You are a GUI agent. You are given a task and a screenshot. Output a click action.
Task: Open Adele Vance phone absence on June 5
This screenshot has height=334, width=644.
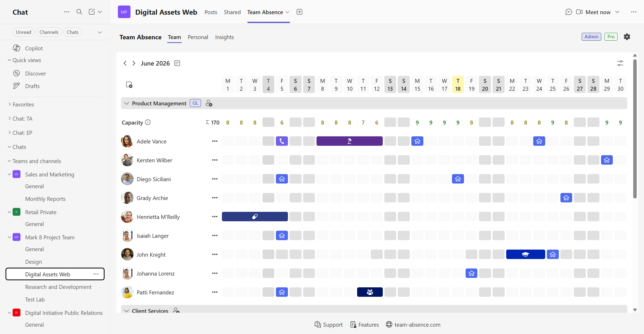point(282,141)
